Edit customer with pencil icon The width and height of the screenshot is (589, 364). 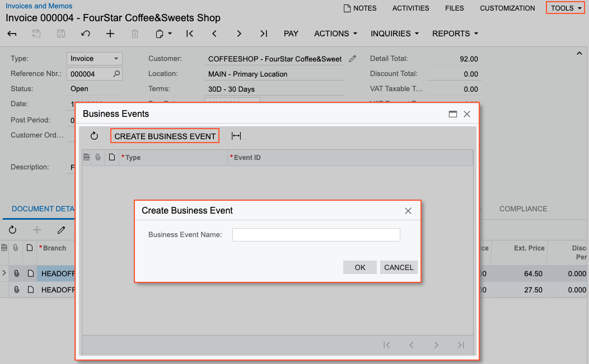click(352, 59)
